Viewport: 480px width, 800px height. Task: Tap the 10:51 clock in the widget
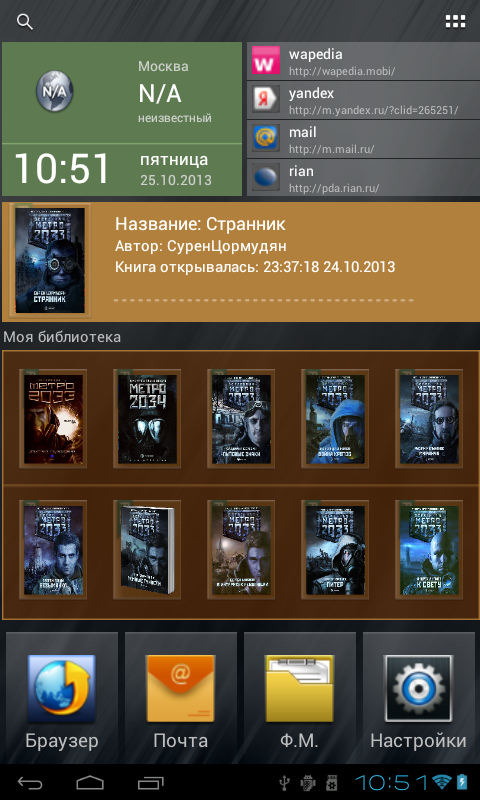[62, 169]
